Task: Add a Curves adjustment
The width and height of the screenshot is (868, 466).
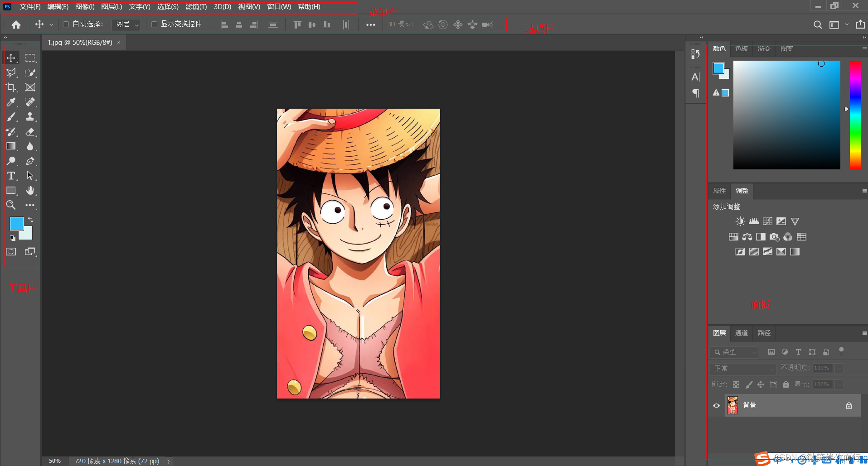Action: pos(767,221)
